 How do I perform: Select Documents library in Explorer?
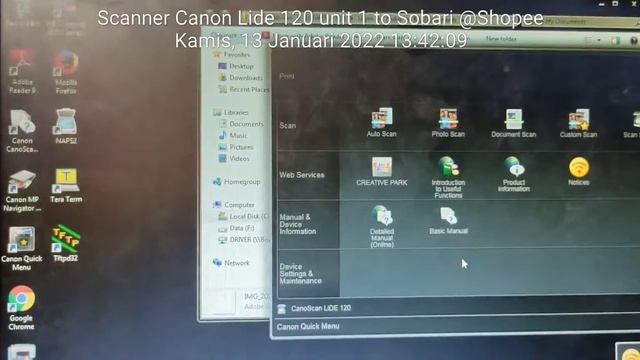click(x=242, y=124)
